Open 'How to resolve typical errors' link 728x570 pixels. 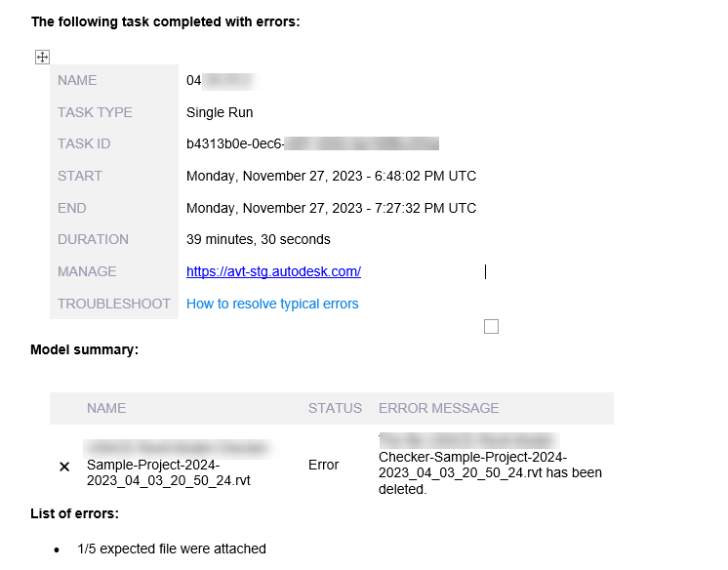[x=272, y=304]
